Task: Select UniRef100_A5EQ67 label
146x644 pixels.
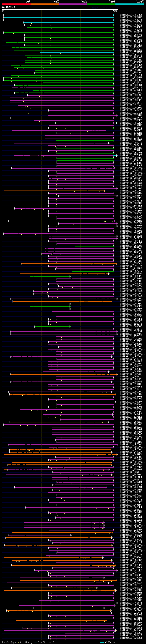Action: click(x=131, y=188)
